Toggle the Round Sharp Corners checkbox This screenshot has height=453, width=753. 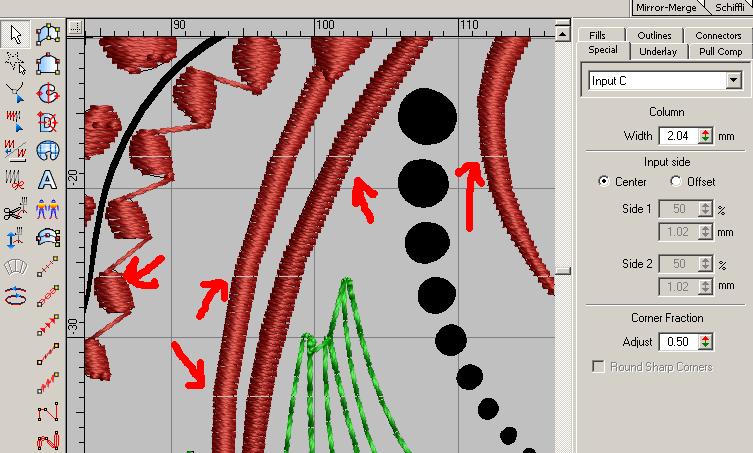[598, 367]
